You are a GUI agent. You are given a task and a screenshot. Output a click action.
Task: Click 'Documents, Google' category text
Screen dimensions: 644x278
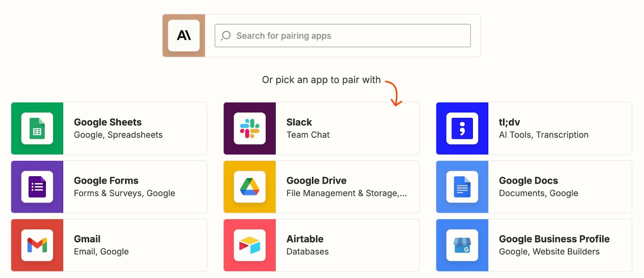[x=539, y=193]
